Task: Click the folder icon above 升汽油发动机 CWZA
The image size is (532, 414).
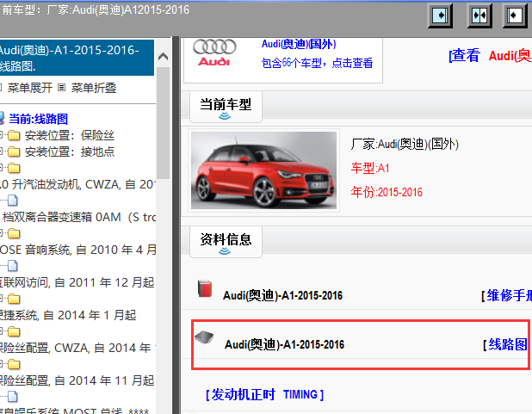Action: 14,168
